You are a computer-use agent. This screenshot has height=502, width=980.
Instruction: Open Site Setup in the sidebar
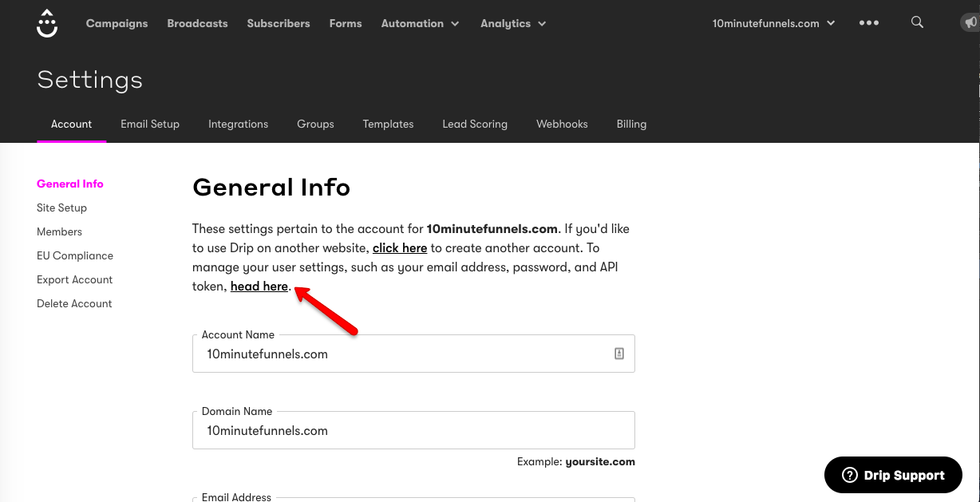click(61, 208)
